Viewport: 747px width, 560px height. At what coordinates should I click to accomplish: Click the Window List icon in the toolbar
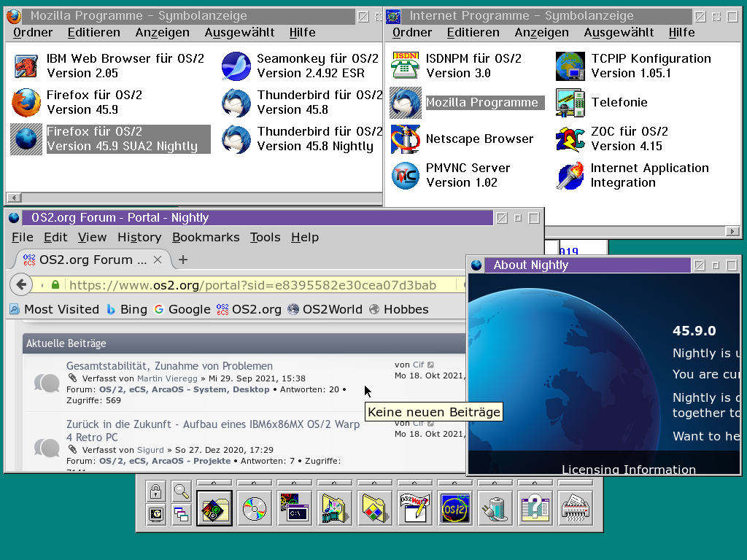tap(181, 514)
